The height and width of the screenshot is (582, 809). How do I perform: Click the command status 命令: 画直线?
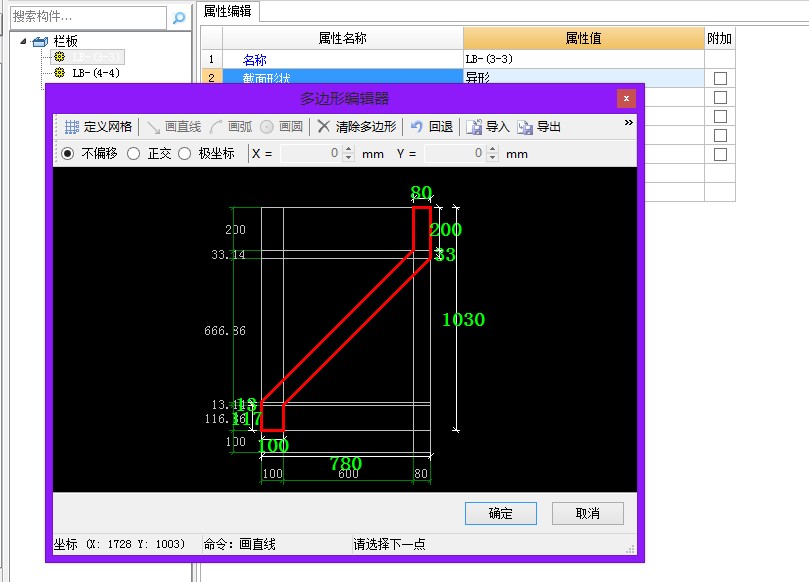pos(239,544)
